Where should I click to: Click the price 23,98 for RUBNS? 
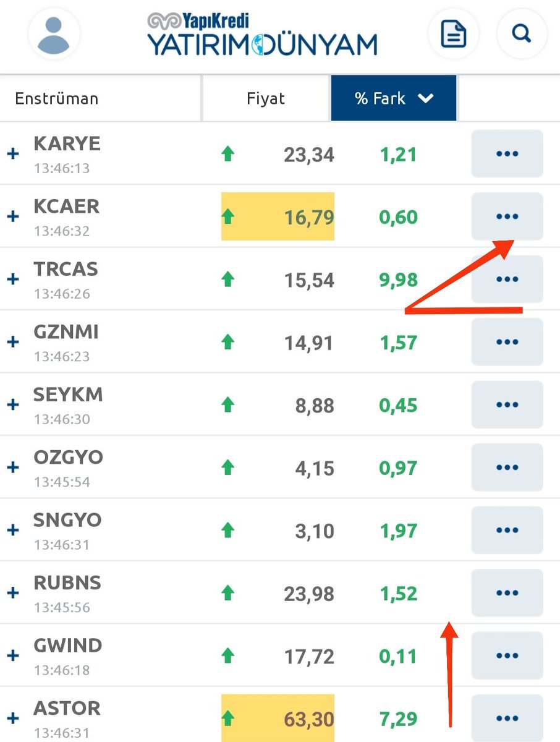pos(309,594)
